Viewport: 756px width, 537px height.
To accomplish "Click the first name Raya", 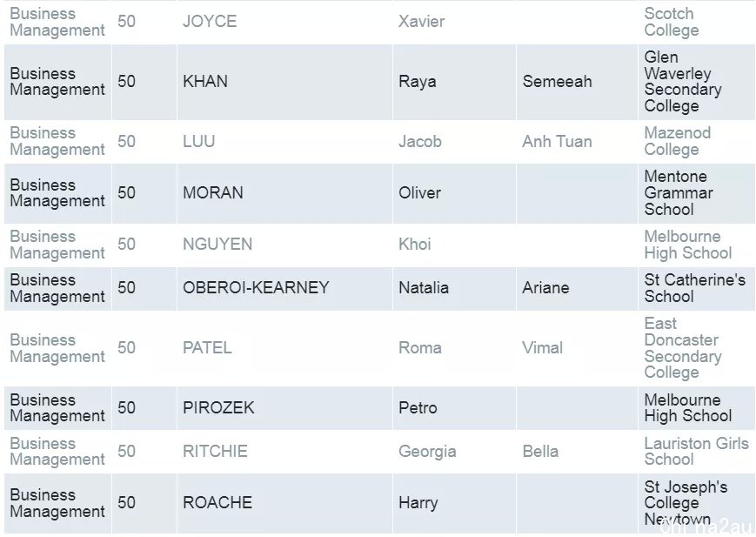I will (x=417, y=82).
